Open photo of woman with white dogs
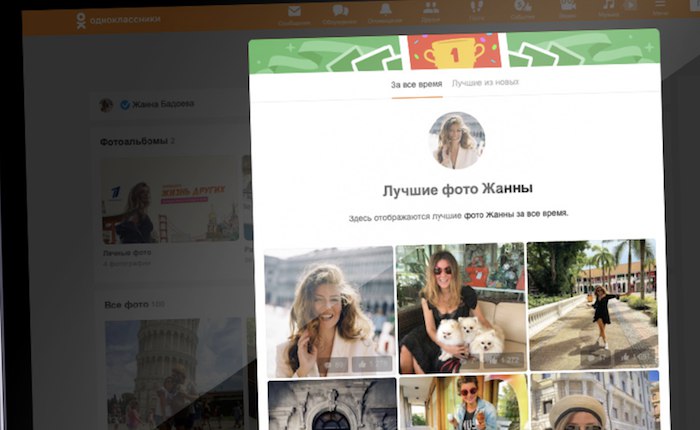 pos(461,308)
